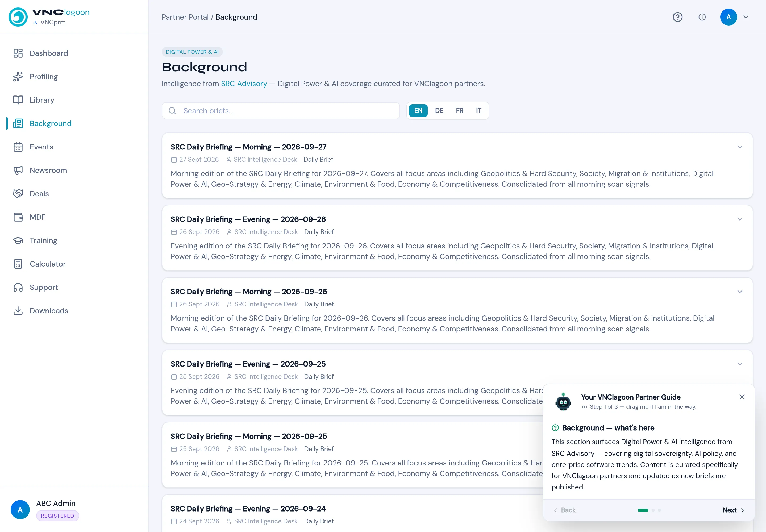Image resolution: width=766 pixels, height=532 pixels.
Task: Click Partner Portal breadcrumb
Action: [185, 17]
